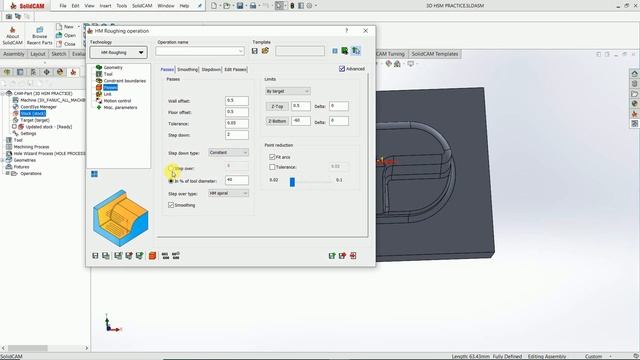Viewport: 640px width, 360px height.
Task: Open the Geometry page in dialog tree
Action: [113, 67]
